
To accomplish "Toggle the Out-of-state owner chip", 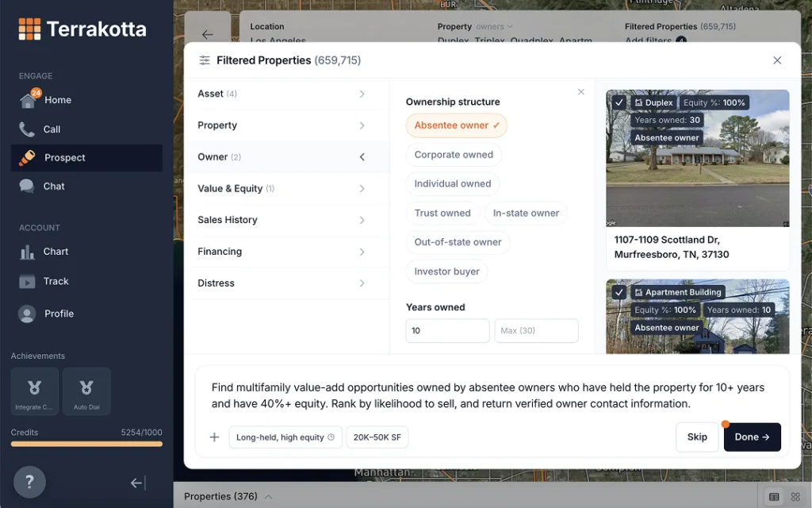I will (458, 242).
